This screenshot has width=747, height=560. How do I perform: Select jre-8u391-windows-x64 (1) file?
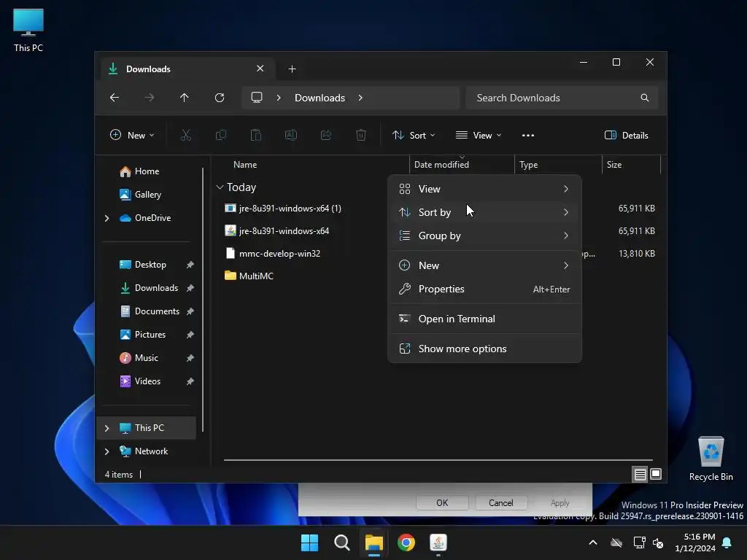click(283, 209)
